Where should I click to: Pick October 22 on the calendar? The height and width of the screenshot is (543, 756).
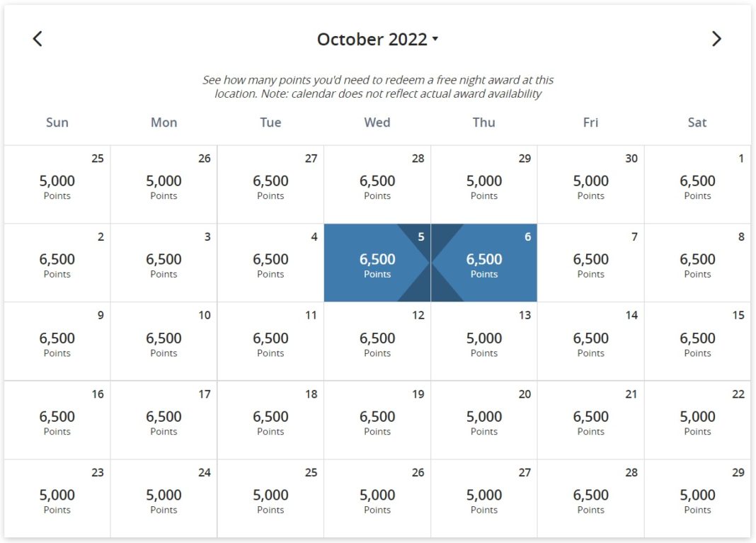coord(697,419)
